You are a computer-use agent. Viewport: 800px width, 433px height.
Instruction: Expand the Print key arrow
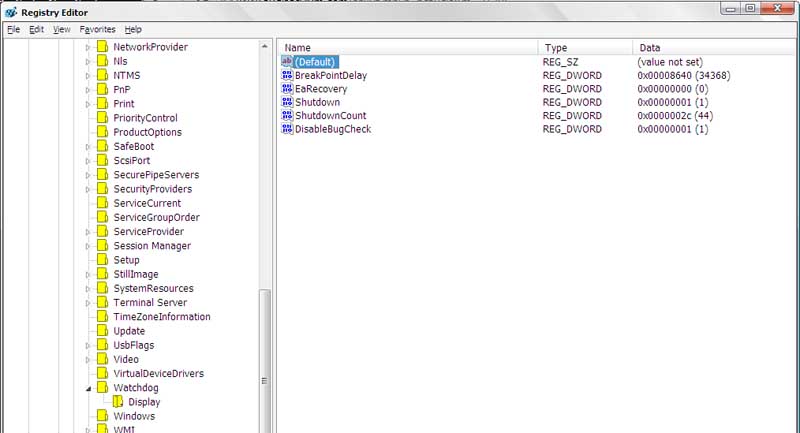[88, 104]
